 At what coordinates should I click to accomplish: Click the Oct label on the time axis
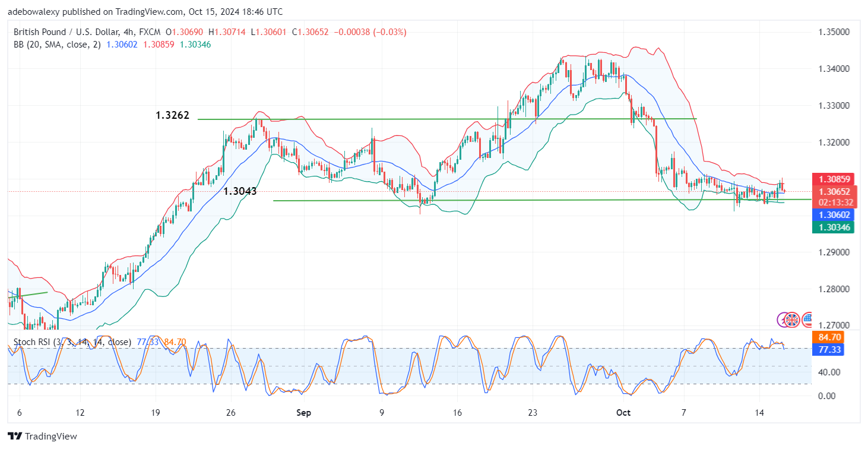(623, 412)
